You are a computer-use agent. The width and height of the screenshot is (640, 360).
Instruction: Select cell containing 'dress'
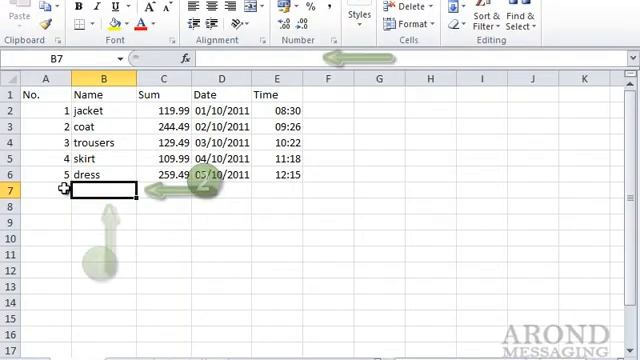pos(104,175)
